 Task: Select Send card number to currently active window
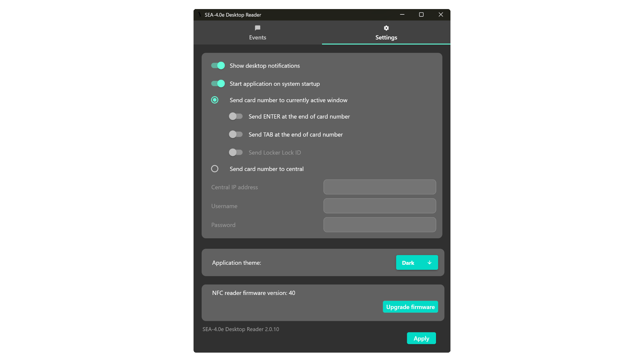(215, 100)
